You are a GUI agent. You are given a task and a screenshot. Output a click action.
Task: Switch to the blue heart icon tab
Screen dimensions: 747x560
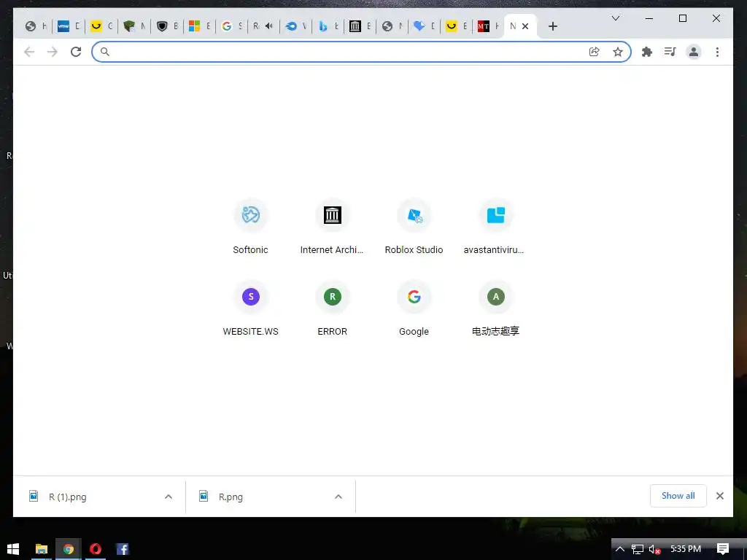point(424,26)
